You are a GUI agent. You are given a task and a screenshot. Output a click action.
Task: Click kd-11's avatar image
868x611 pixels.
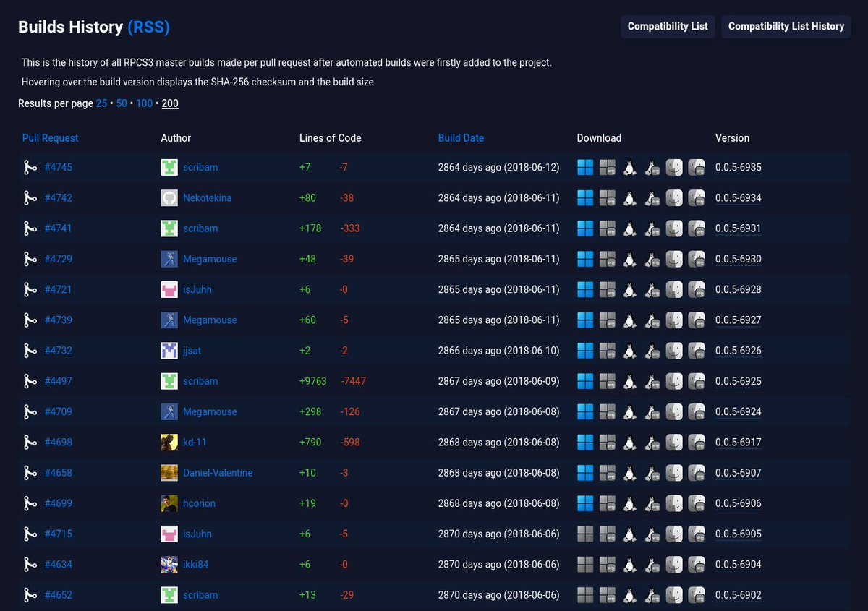pos(169,442)
